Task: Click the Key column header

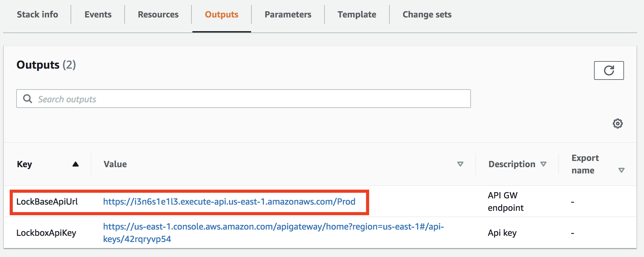Action: coord(25,164)
